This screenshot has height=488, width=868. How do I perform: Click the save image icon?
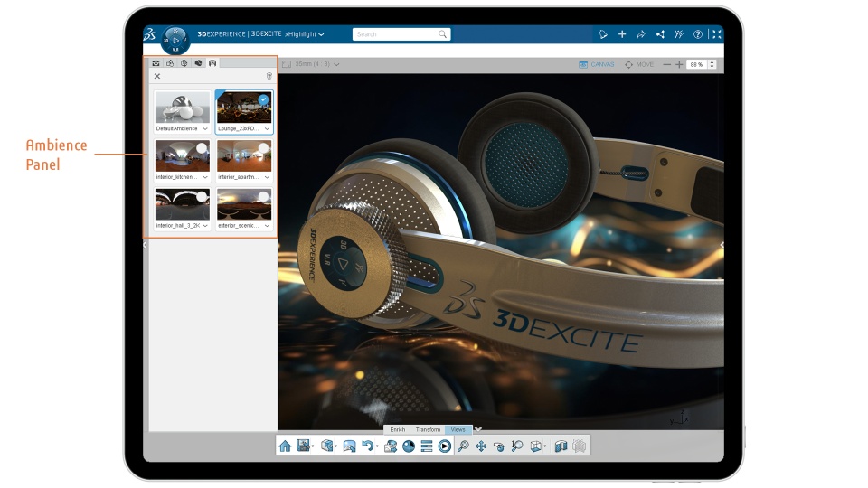click(304, 446)
